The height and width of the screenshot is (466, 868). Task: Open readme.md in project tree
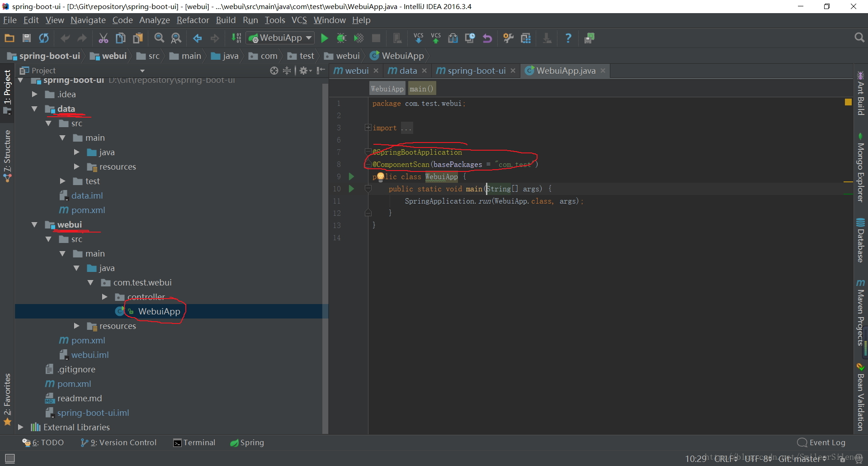(x=80, y=398)
